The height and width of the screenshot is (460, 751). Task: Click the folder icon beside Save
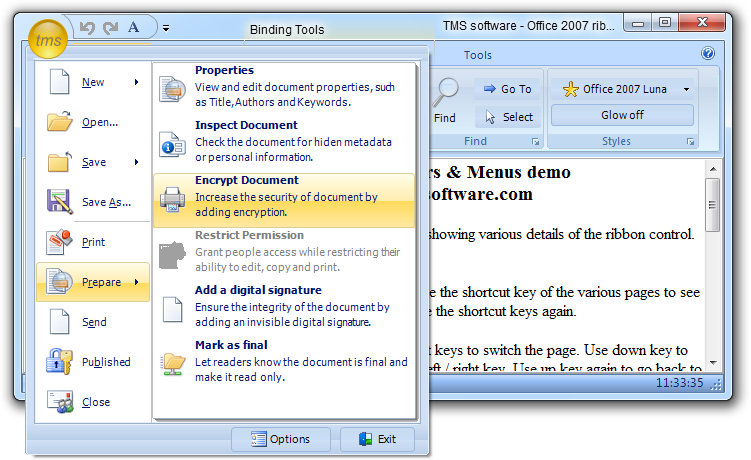(60, 161)
